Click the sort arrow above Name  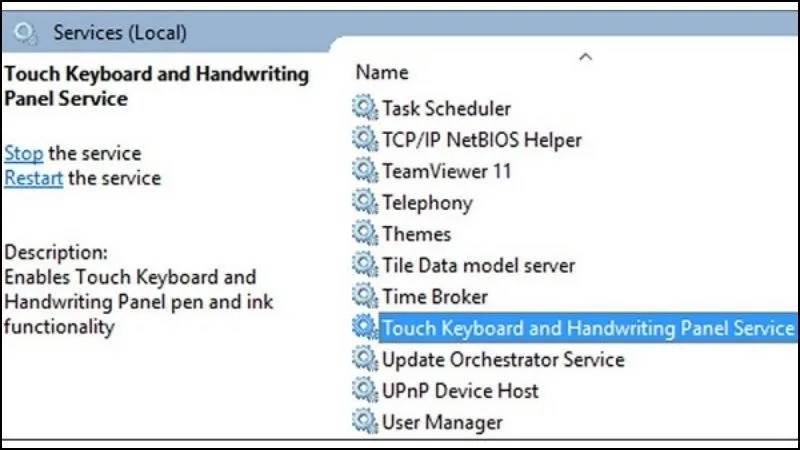[x=586, y=57]
